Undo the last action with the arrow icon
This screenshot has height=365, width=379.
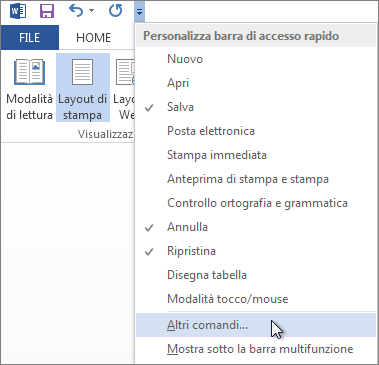tap(76, 11)
